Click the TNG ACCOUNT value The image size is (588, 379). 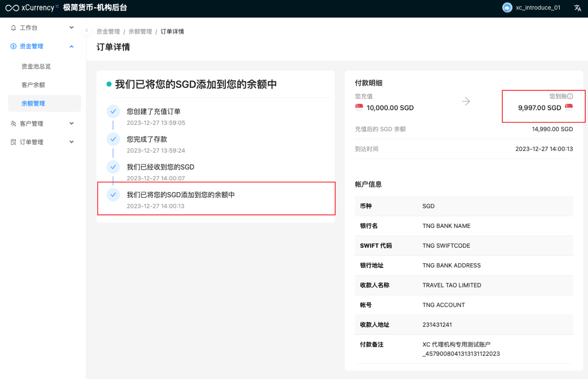(x=444, y=305)
